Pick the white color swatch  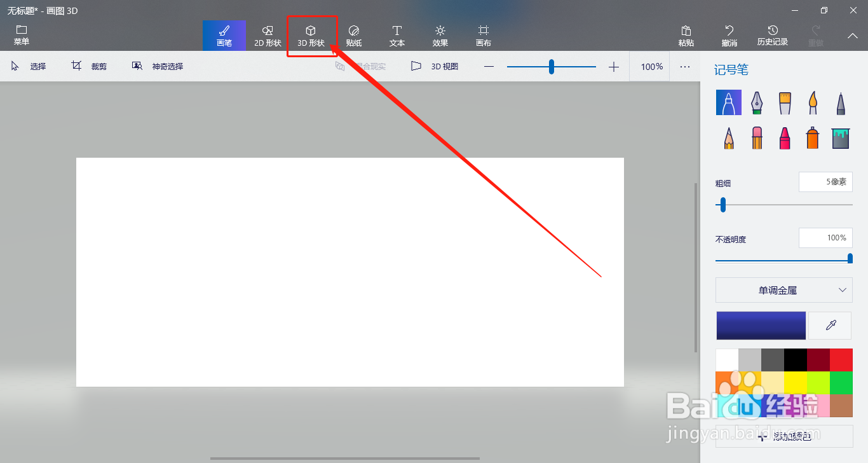[x=727, y=360]
